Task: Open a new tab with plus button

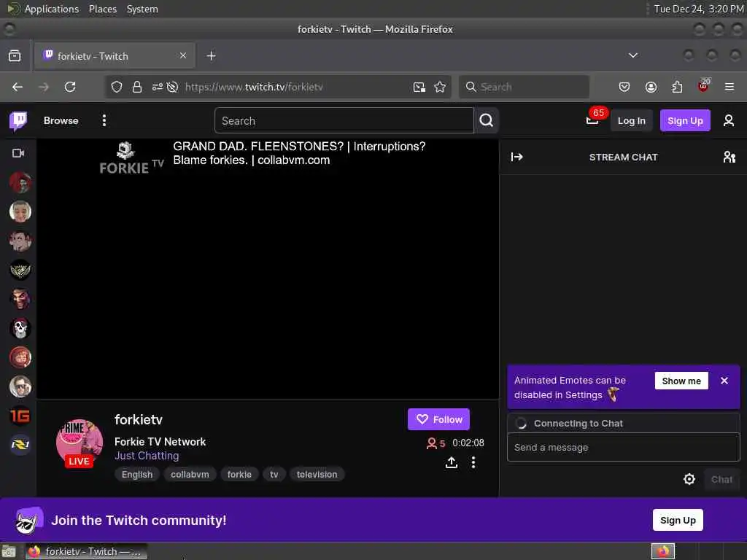Action: pos(211,55)
